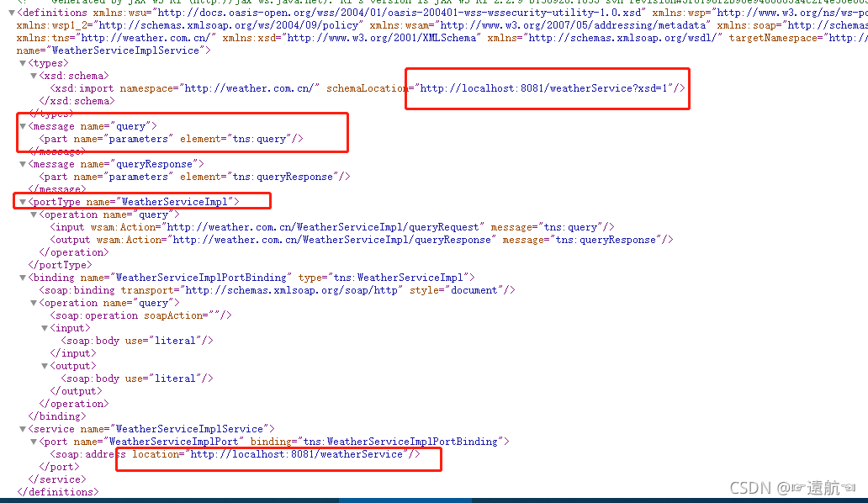Click soap:body literal line inside input
This screenshot has height=503, width=868.
[137, 341]
